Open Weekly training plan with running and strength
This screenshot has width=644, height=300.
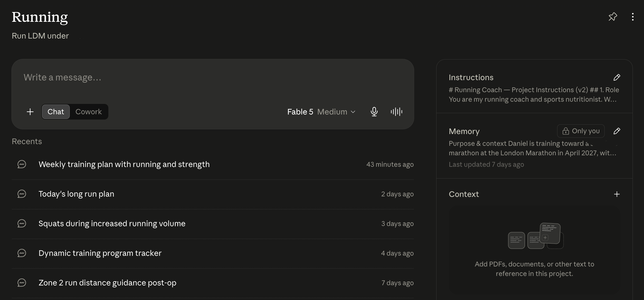(213, 164)
